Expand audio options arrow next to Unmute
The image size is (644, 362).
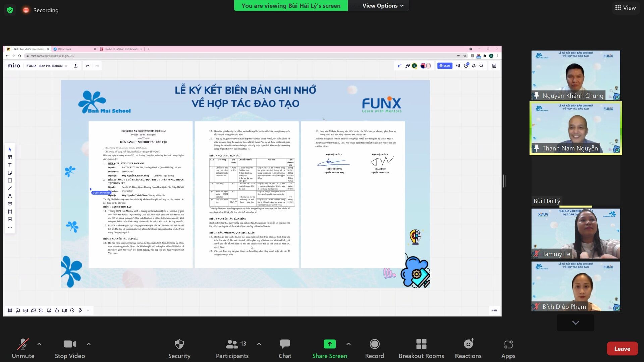[39, 344]
